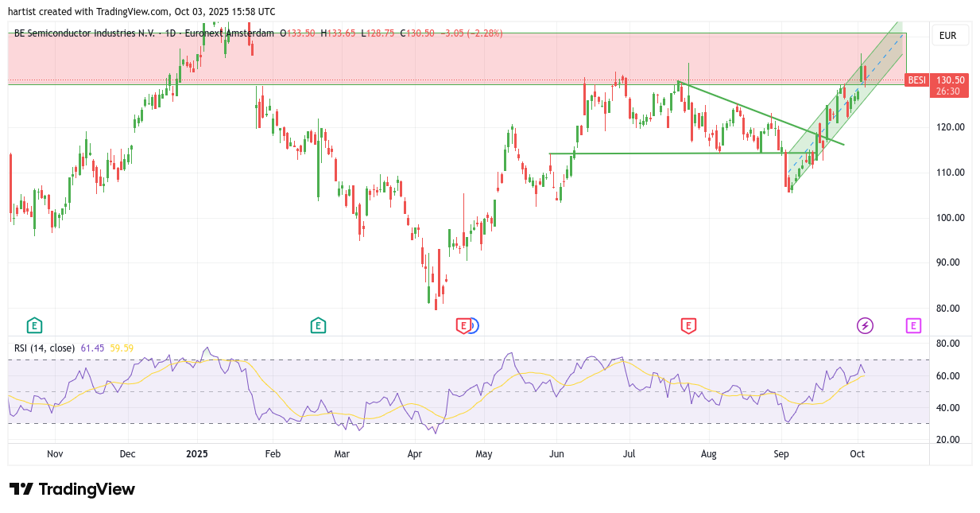Click the TradingView logo at the bottom left
The height and width of the screenshot is (513, 980).
pos(72,489)
